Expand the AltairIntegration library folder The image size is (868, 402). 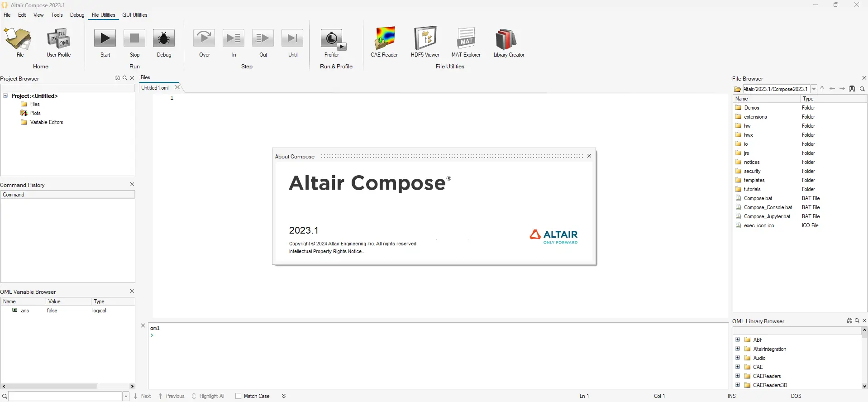click(x=738, y=349)
